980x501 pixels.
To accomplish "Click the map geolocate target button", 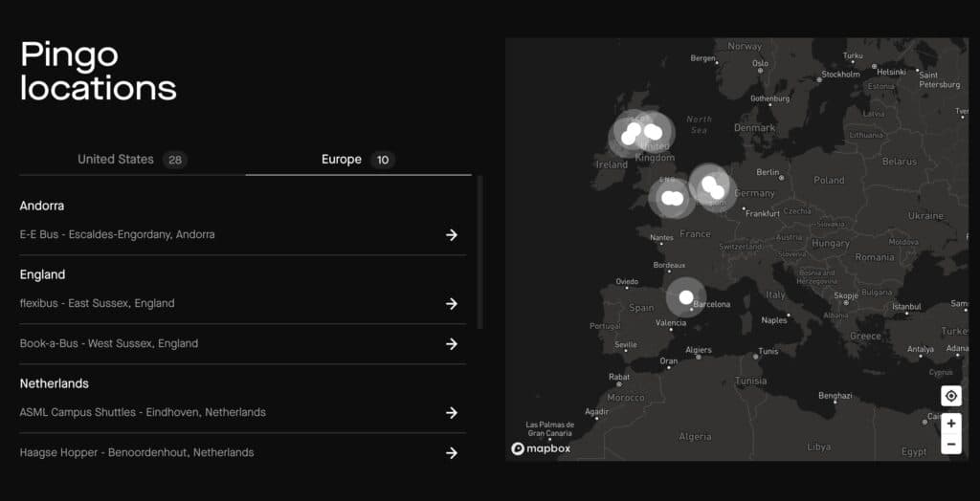I will point(950,396).
